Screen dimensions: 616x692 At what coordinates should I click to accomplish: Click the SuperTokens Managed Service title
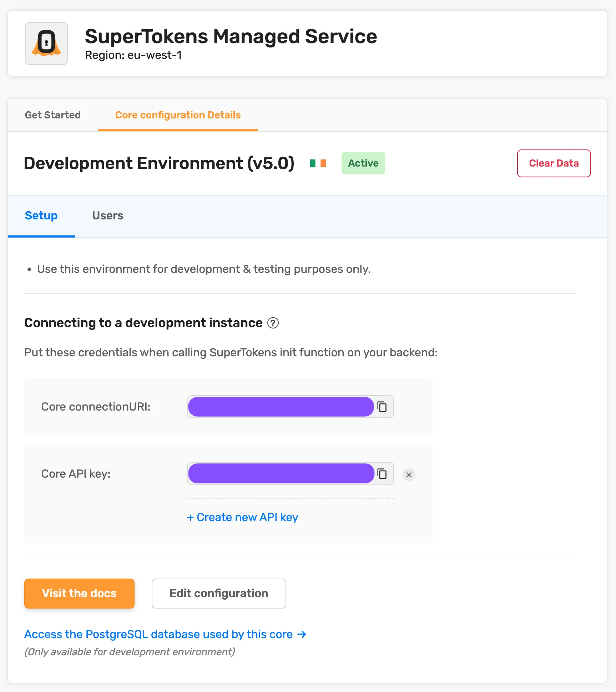231,36
